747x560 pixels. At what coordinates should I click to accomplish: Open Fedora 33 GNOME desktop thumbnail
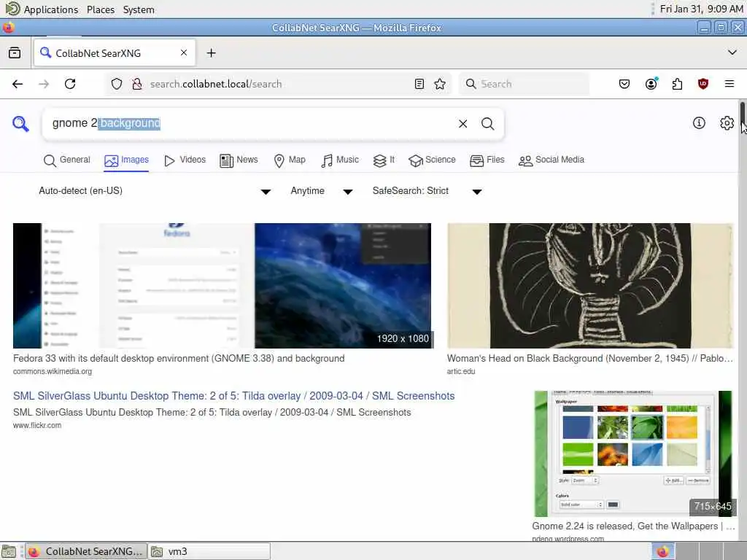[222, 286]
